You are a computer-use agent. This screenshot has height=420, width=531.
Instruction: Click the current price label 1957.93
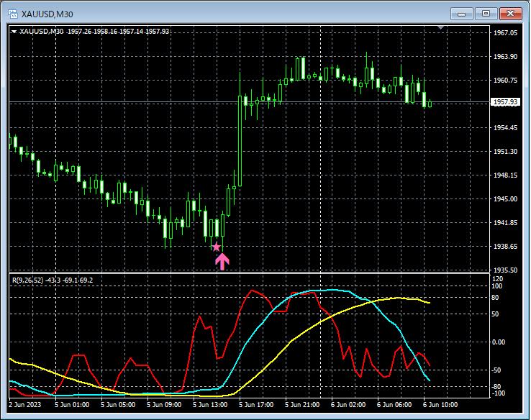(505, 102)
